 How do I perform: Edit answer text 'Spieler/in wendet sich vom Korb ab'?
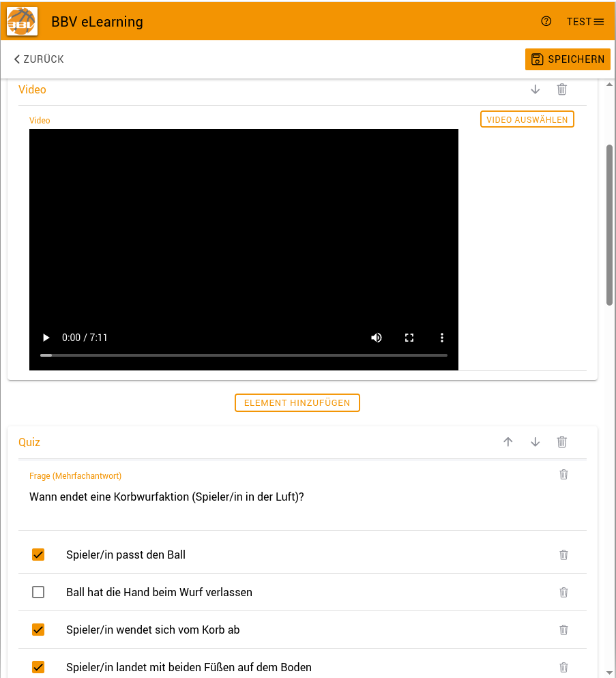click(153, 630)
